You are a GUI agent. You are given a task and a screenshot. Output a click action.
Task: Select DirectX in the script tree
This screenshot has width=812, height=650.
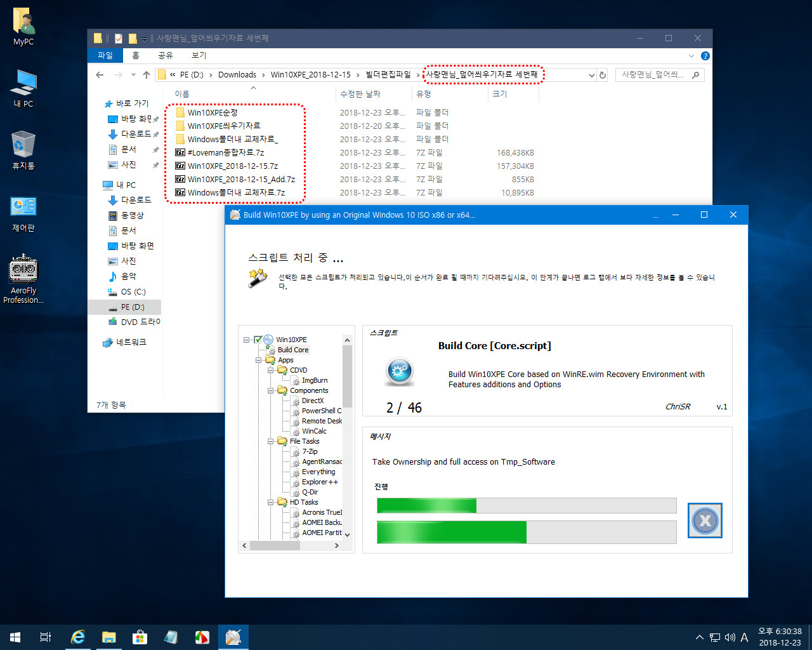pyautogui.click(x=313, y=401)
